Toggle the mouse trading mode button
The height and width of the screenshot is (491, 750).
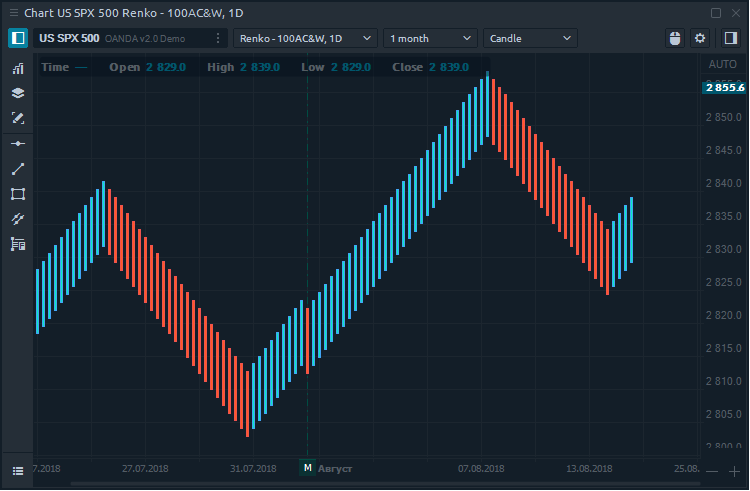point(675,38)
